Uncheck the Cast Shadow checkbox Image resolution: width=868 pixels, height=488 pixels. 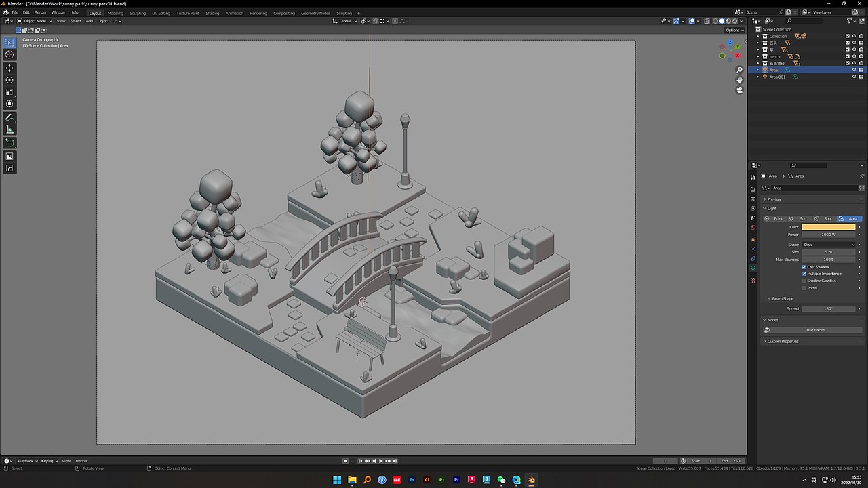pyautogui.click(x=804, y=267)
